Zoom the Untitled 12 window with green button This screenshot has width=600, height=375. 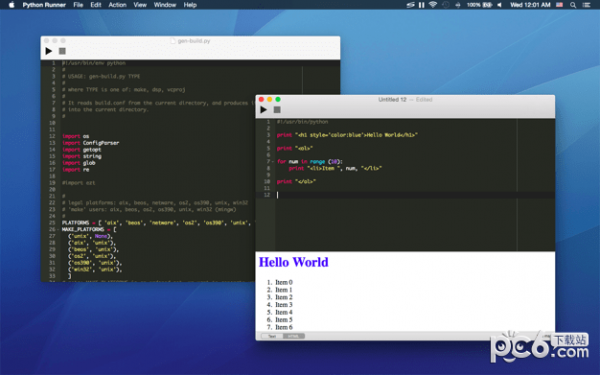pyautogui.click(x=278, y=99)
